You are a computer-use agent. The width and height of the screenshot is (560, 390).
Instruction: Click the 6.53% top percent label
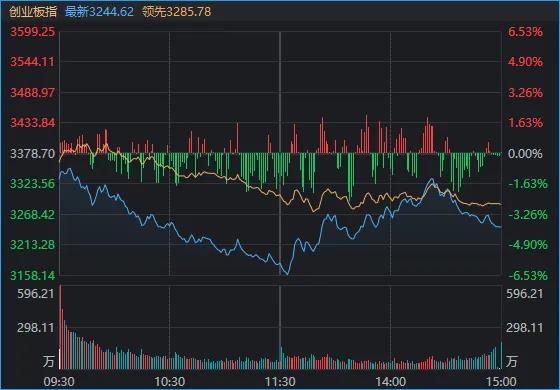click(525, 32)
